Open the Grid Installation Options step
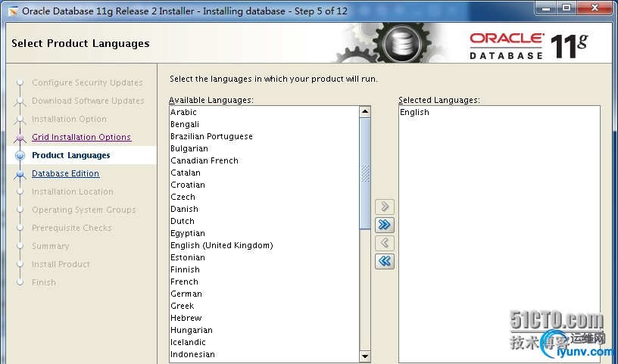Screen dimensions: 618x364 click(x=82, y=137)
